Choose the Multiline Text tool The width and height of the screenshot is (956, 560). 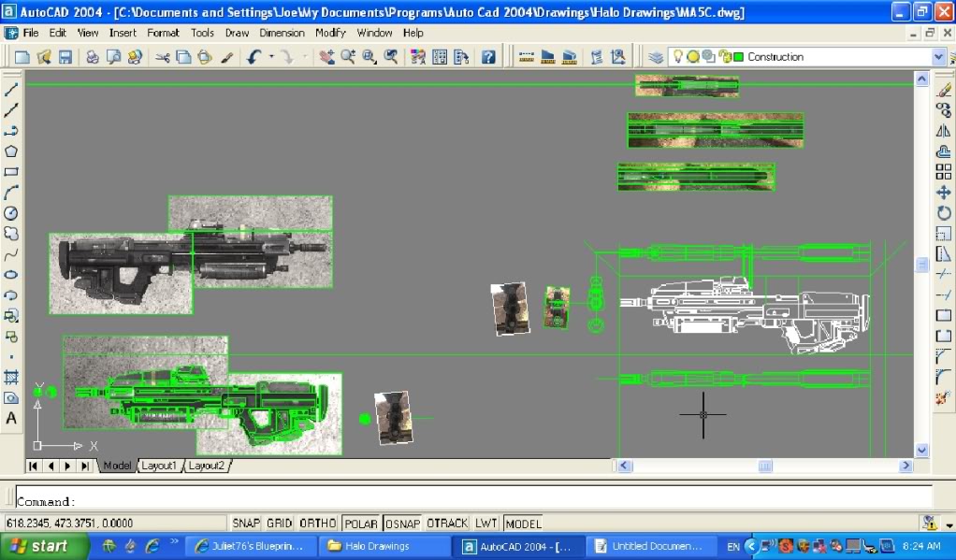pyautogui.click(x=11, y=418)
